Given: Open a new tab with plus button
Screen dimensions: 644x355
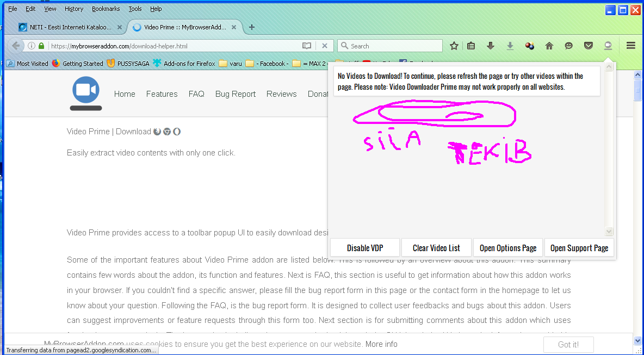Looking at the screenshot, I should tap(252, 27).
